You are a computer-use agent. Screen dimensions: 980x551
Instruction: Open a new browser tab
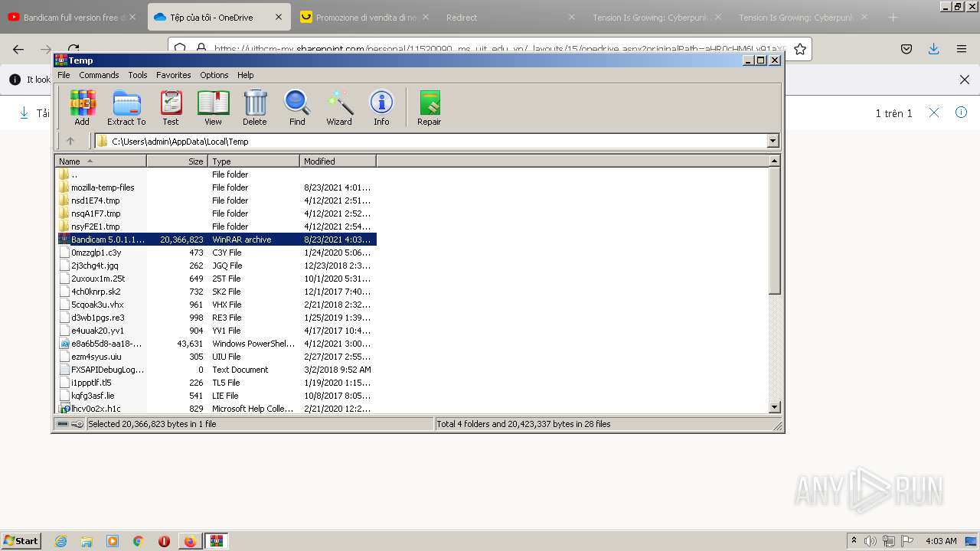(893, 17)
